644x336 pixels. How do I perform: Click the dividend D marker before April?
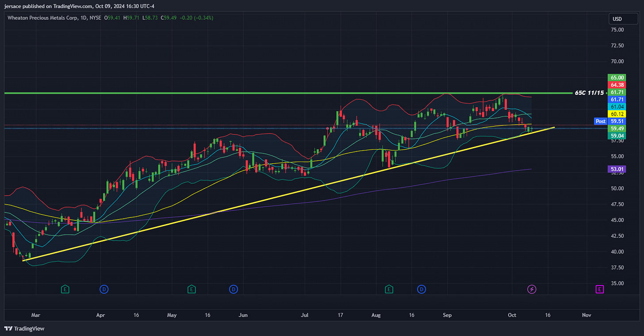tap(104, 289)
